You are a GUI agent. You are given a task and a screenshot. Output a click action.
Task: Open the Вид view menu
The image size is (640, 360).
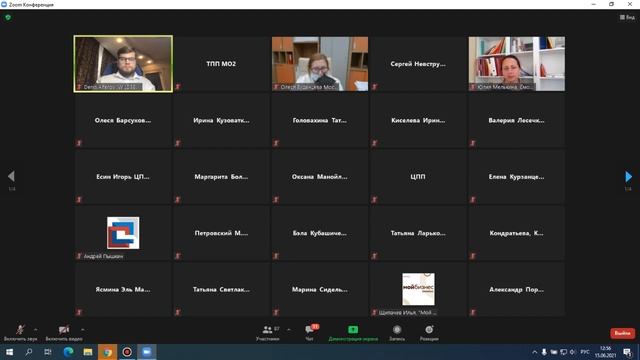point(627,17)
